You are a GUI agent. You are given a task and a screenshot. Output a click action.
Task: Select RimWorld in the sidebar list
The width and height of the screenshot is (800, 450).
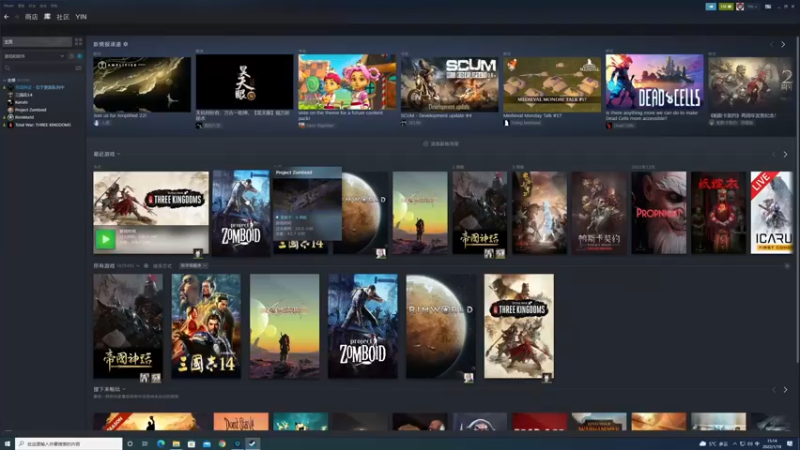point(24,117)
